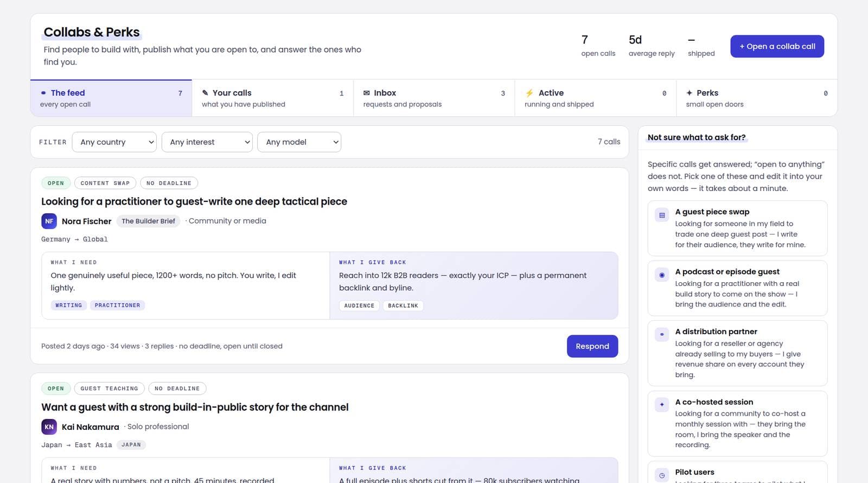Click the shipped stat
Screen dimensions: 868x483
tap(701, 46)
